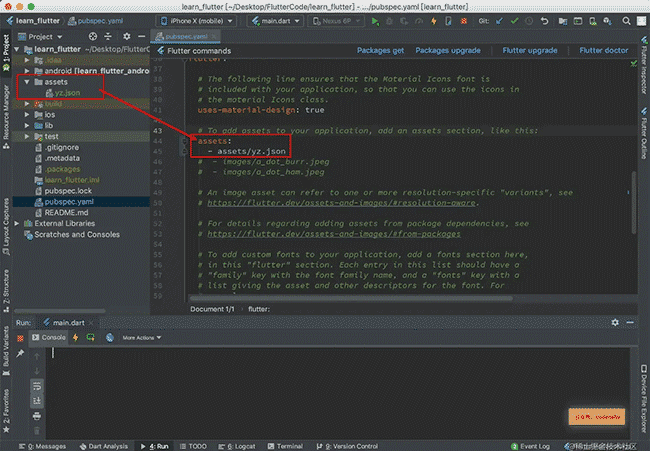Open the main.dart run configuration dropdown

tap(275, 21)
